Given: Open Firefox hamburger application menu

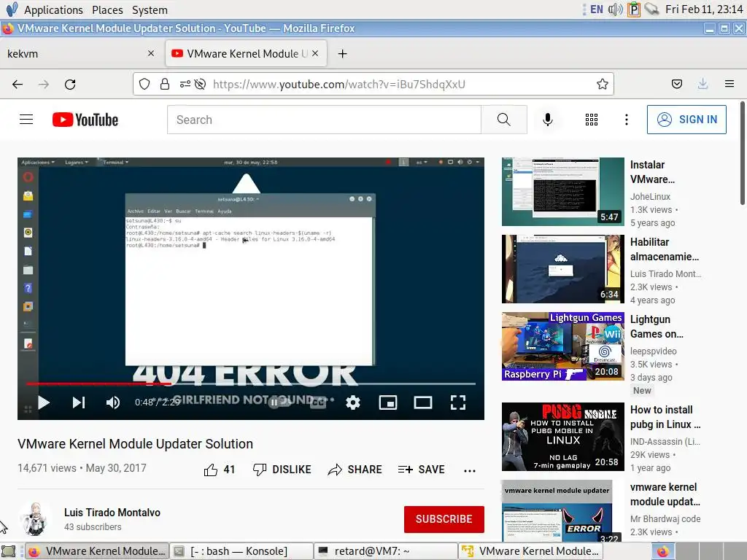Looking at the screenshot, I should click(729, 85).
